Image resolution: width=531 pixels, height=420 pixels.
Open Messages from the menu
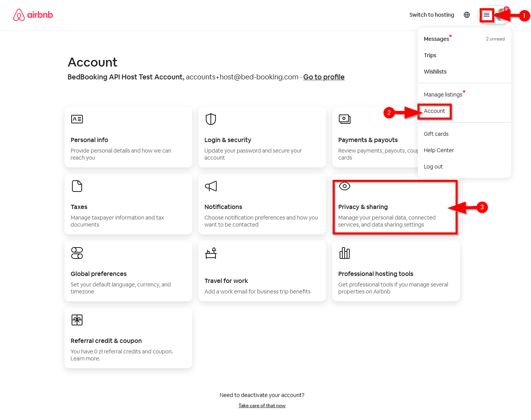click(x=436, y=39)
